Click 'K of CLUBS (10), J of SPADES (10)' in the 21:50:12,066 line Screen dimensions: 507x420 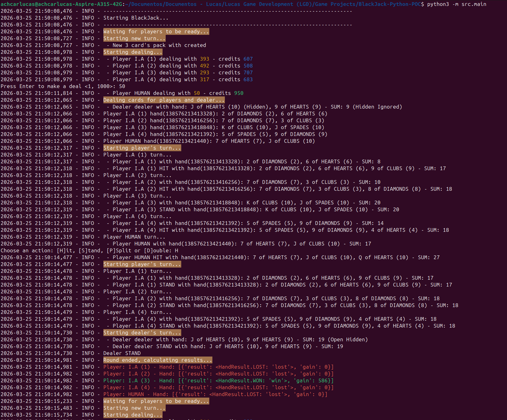[273, 127]
